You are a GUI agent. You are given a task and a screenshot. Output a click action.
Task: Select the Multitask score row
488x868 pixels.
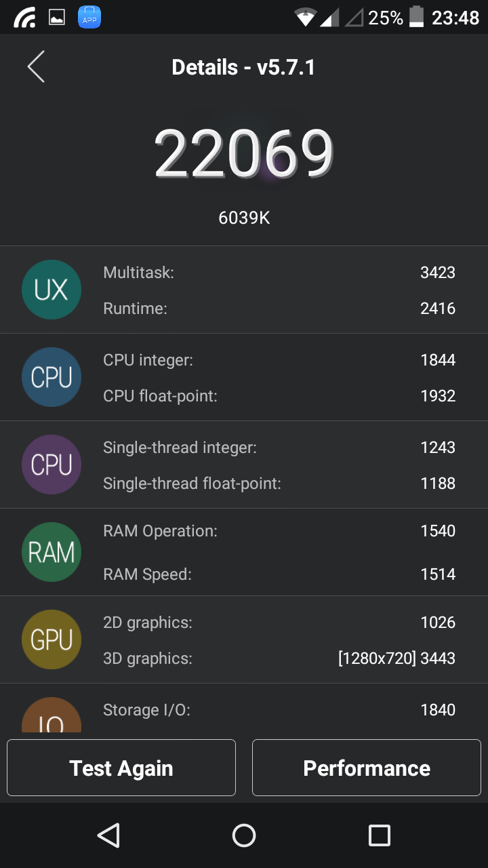tap(279, 273)
